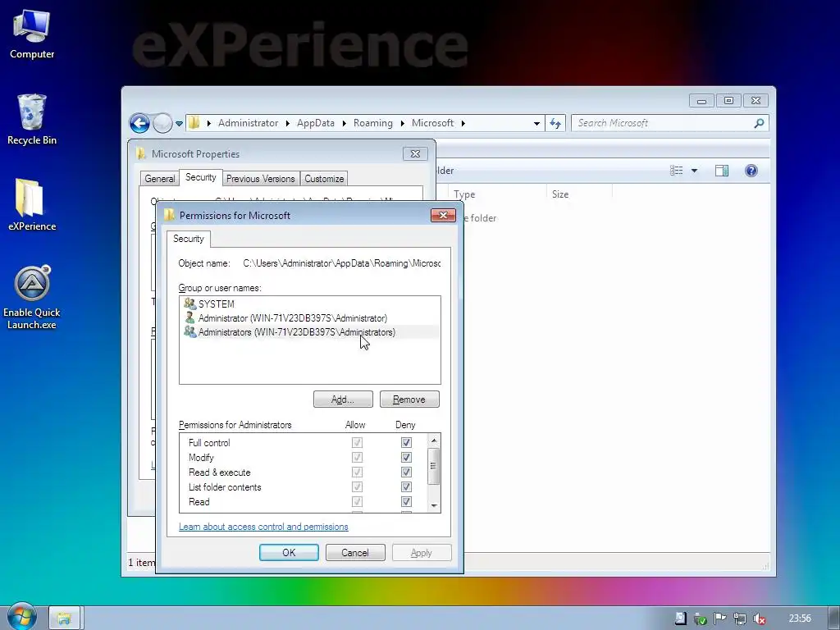Click the search magnifier icon
Screen dimensions: 840x630
click(x=759, y=123)
